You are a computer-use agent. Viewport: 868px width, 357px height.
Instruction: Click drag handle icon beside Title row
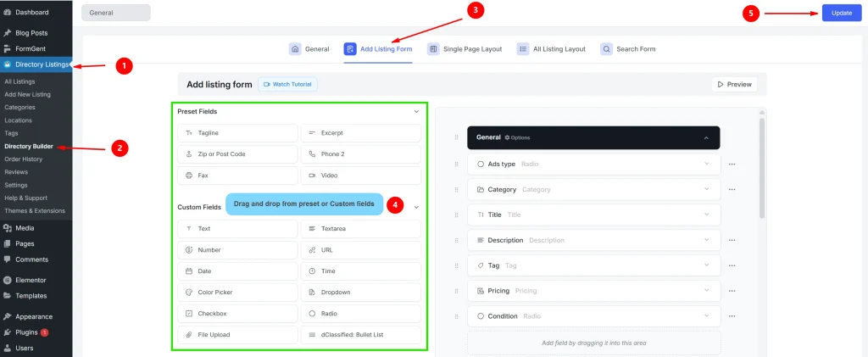pos(457,215)
